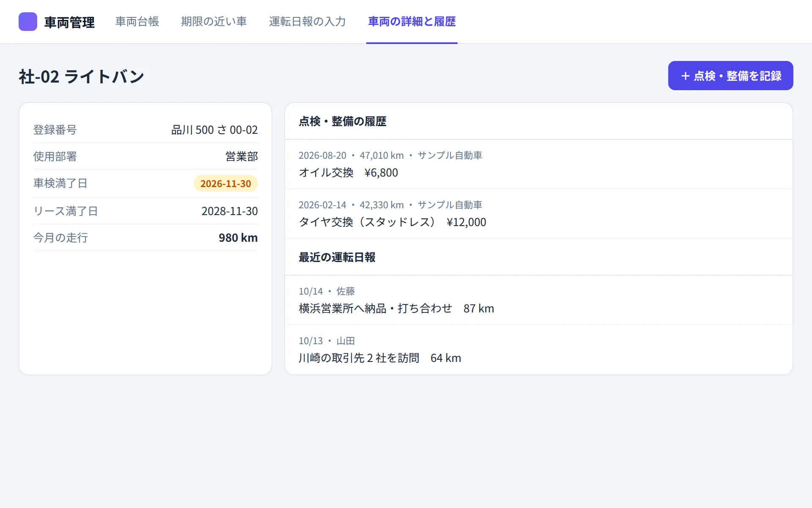Screen dimensions: 812x508
Task: Click the lease end date 2028-11-30
Action: [x=230, y=211]
